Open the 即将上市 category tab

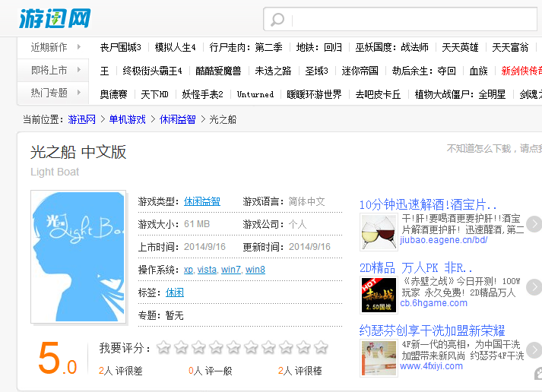(49, 70)
